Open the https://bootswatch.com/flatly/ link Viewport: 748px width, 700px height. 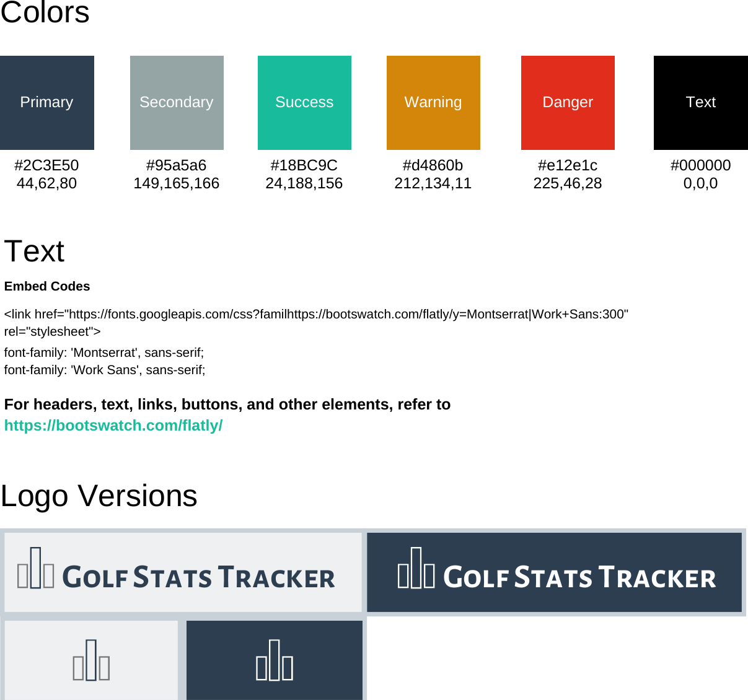click(x=113, y=426)
